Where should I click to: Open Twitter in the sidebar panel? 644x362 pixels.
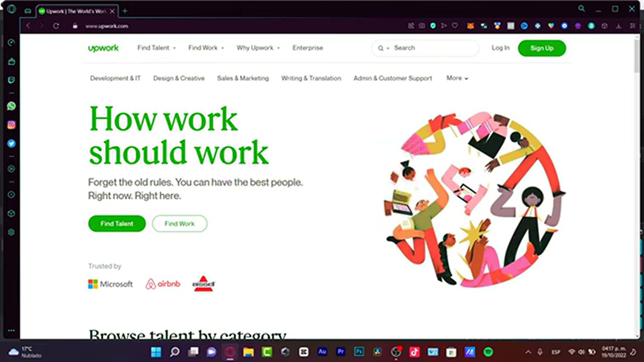pos(11,143)
